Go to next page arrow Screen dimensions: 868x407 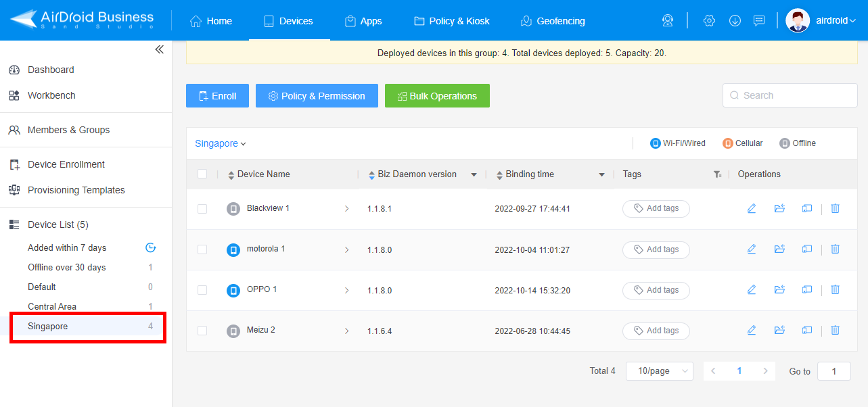click(765, 371)
